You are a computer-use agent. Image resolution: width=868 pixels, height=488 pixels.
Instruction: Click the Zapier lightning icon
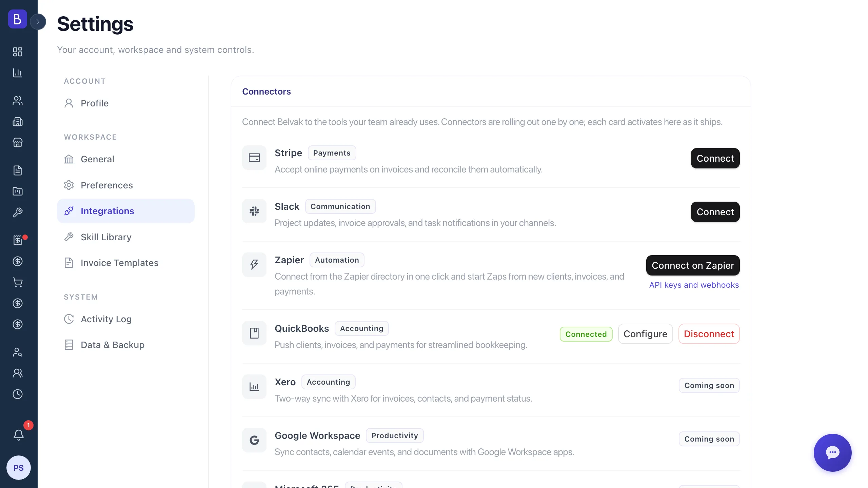(254, 265)
